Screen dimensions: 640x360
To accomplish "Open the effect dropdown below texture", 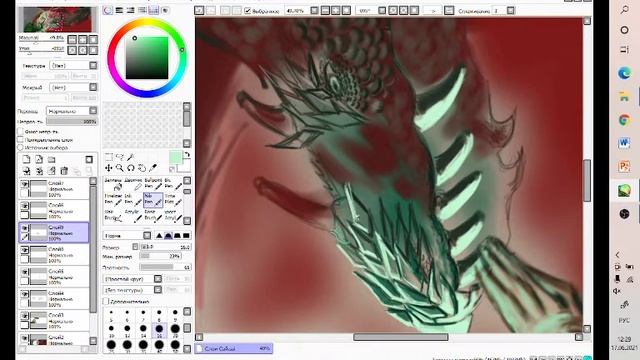I will pos(73,87).
